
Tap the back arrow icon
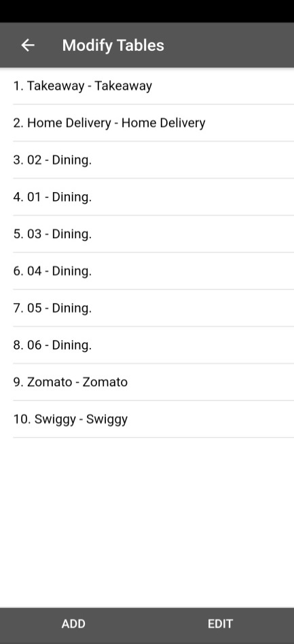point(28,45)
